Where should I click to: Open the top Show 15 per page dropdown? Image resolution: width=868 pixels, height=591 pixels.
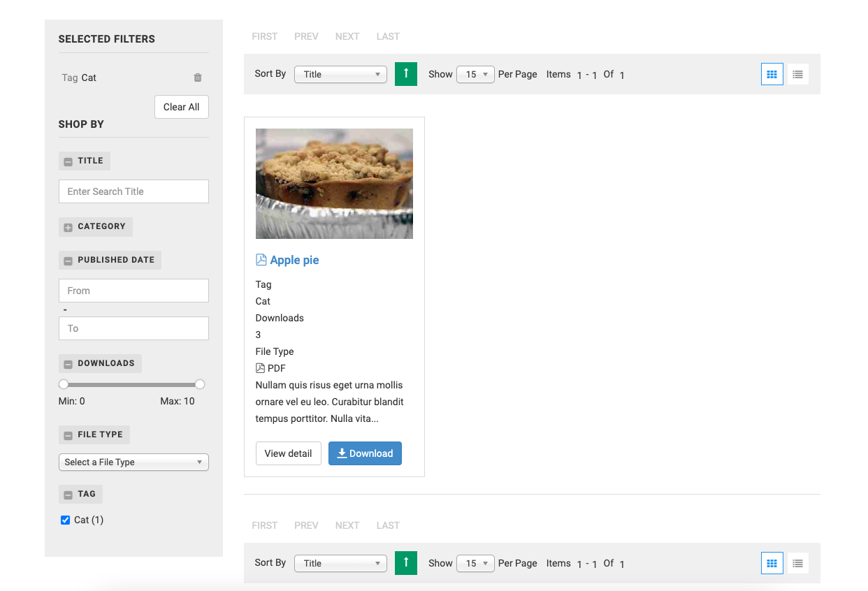(x=475, y=74)
